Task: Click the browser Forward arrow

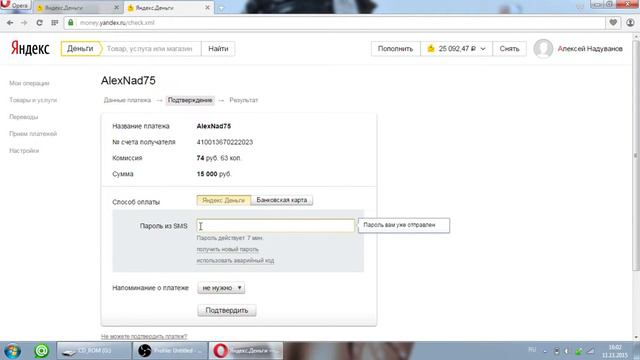Action: click(24, 23)
